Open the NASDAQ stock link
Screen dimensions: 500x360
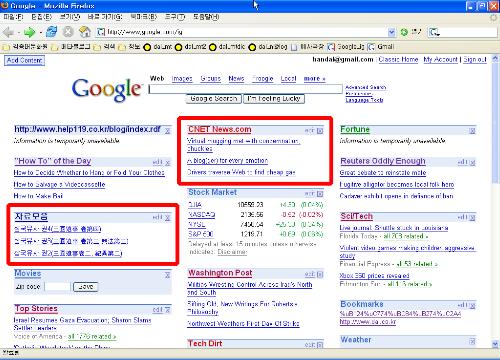202,215
